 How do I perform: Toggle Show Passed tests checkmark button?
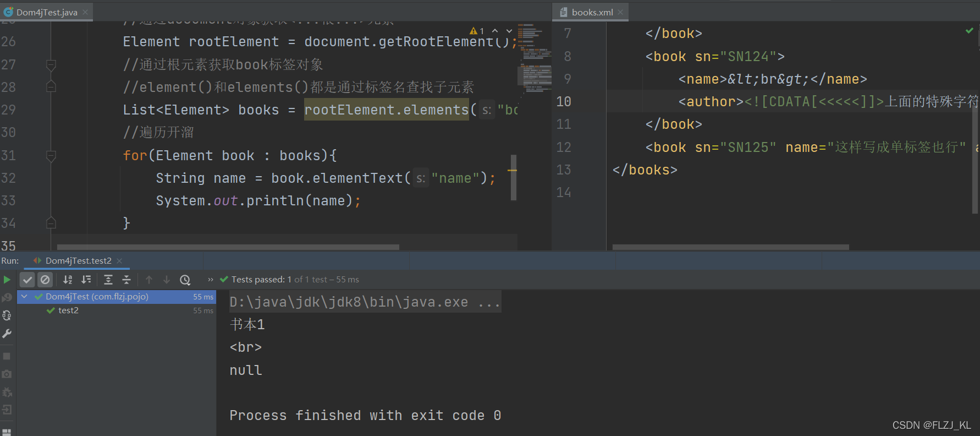click(27, 280)
